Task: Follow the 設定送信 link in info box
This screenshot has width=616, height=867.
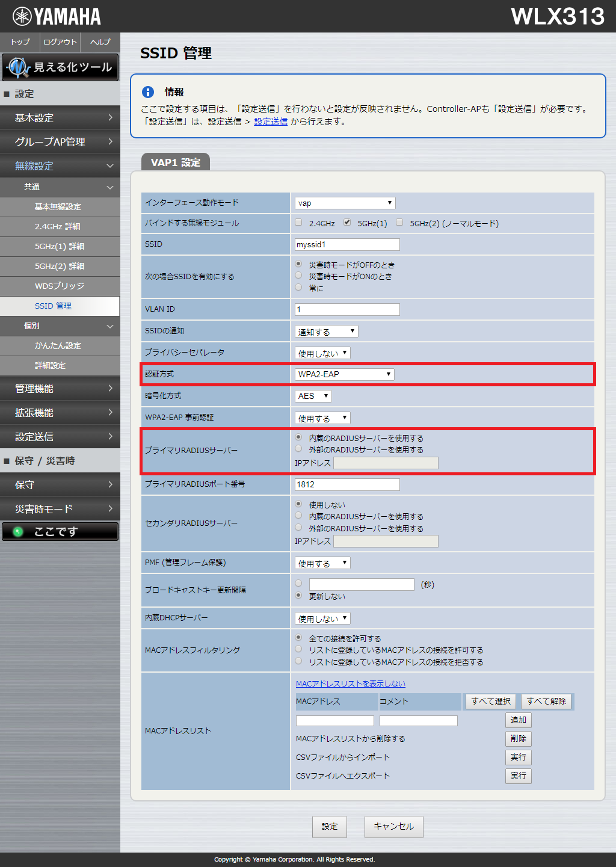Action: (271, 122)
